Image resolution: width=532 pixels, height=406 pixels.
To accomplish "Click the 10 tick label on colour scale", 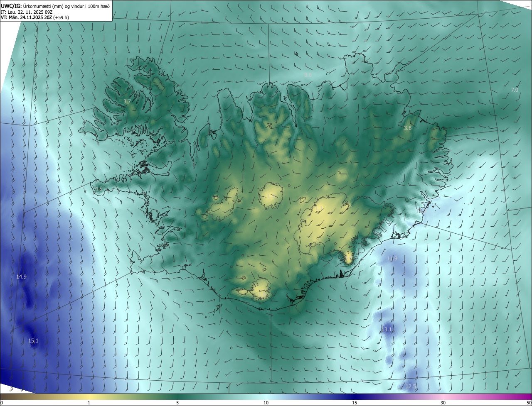I will pyautogui.click(x=266, y=403).
